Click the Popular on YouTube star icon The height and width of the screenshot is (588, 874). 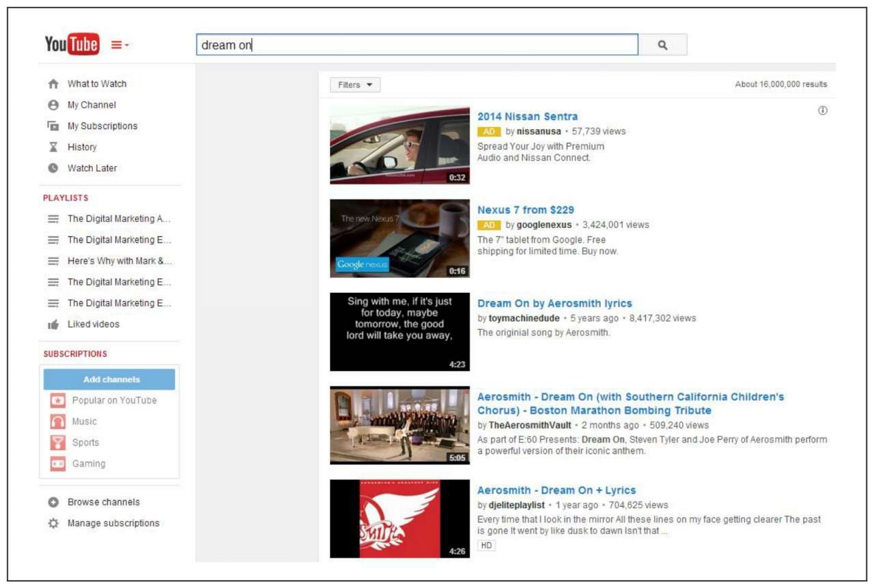[x=58, y=401]
